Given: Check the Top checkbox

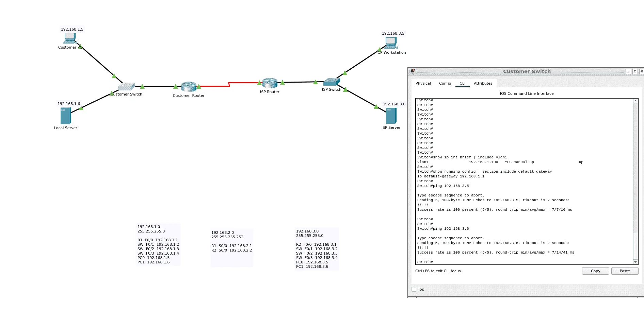Looking at the screenshot, I should click(x=414, y=289).
